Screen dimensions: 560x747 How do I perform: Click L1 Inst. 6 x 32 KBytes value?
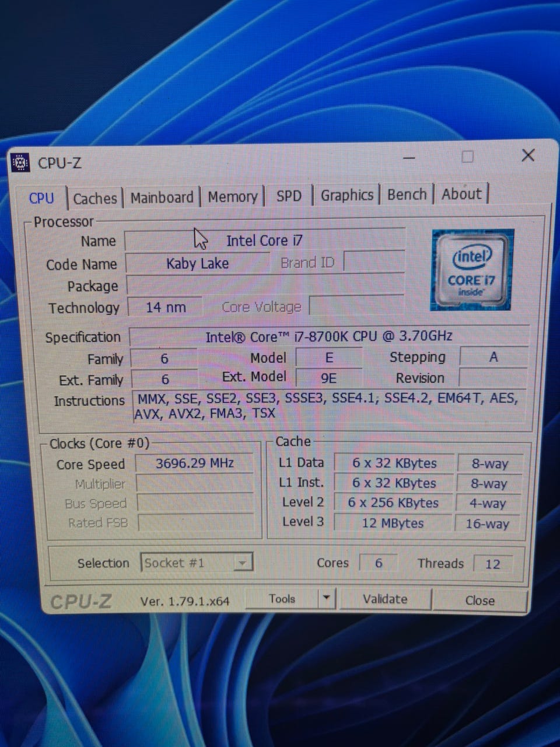394,483
